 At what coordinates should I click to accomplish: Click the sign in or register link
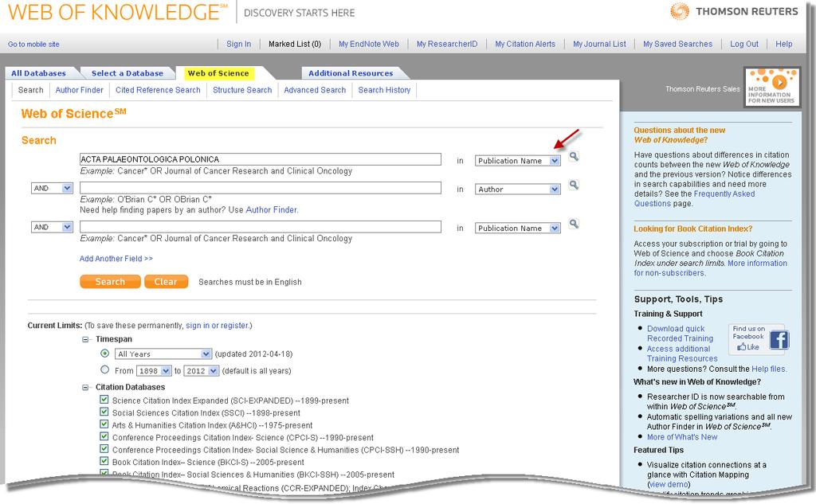[217, 326]
